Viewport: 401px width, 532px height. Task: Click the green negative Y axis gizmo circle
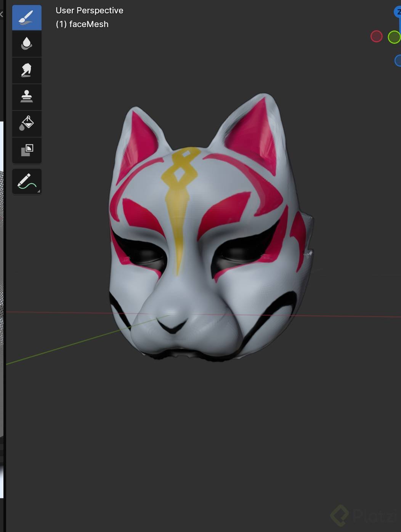coord(394,37)
